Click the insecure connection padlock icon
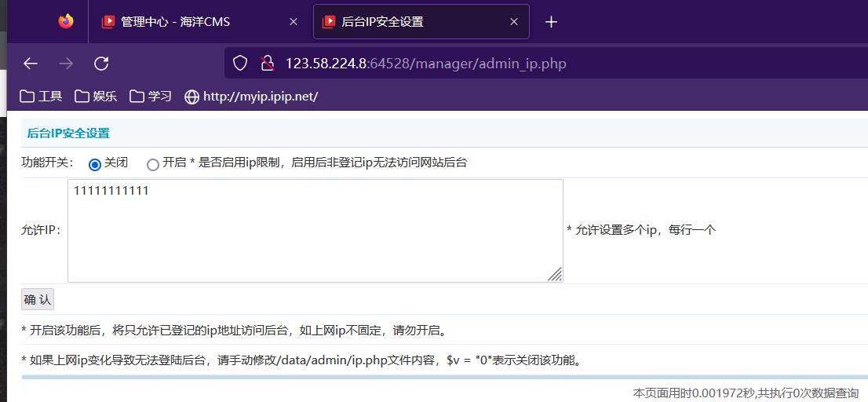 click(268, 63)
